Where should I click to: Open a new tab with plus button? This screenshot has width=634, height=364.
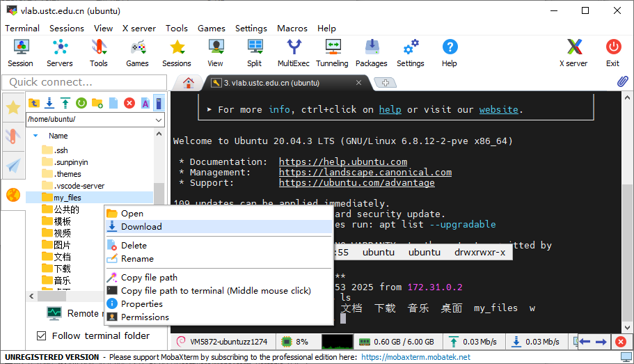tap(386, 83)
